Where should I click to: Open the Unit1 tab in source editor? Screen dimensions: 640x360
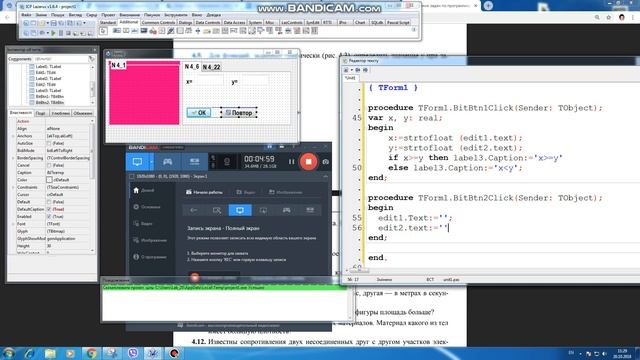[x=351, y=78]
